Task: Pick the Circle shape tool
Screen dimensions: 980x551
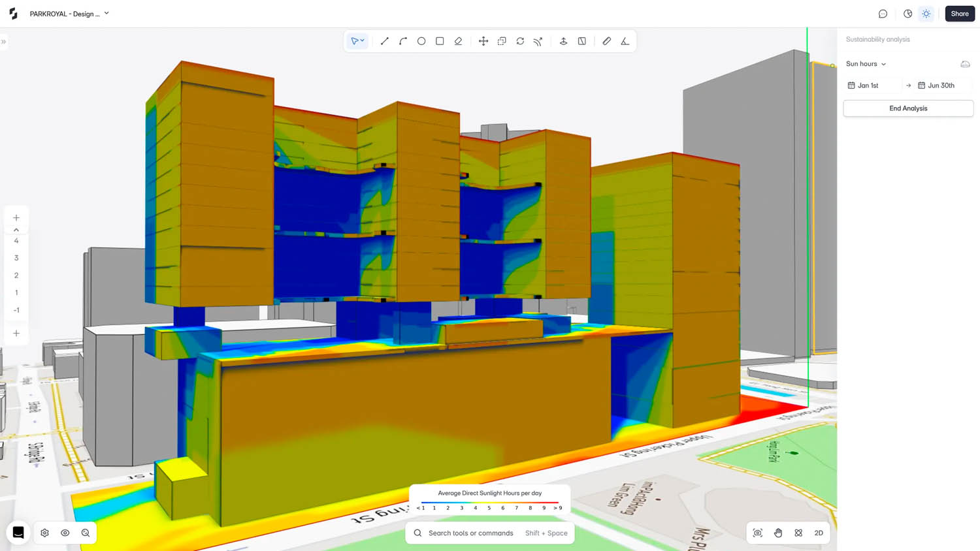Action: tap(421, 41)
